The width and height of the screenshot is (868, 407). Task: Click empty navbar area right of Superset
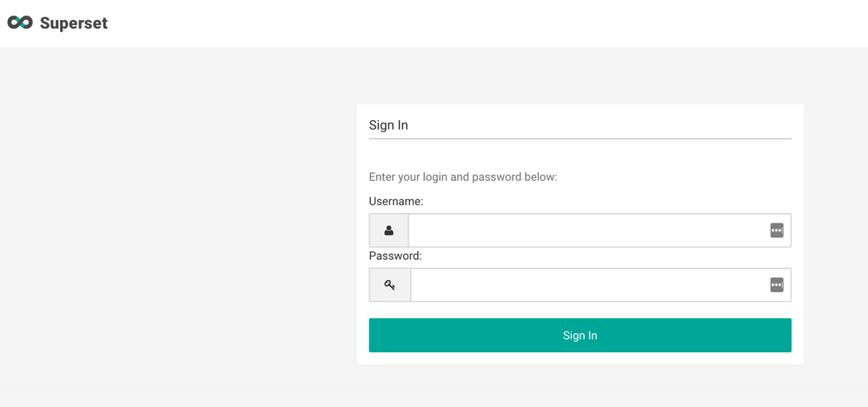tap(487, 23)
